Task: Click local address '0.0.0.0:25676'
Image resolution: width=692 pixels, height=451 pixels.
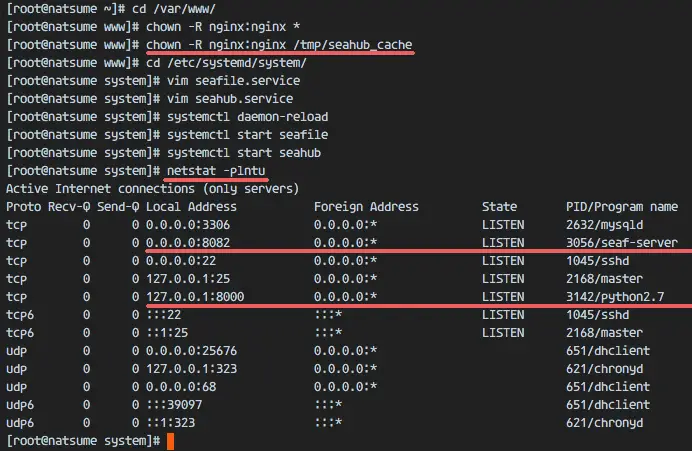Action: (x=191, y=351)
